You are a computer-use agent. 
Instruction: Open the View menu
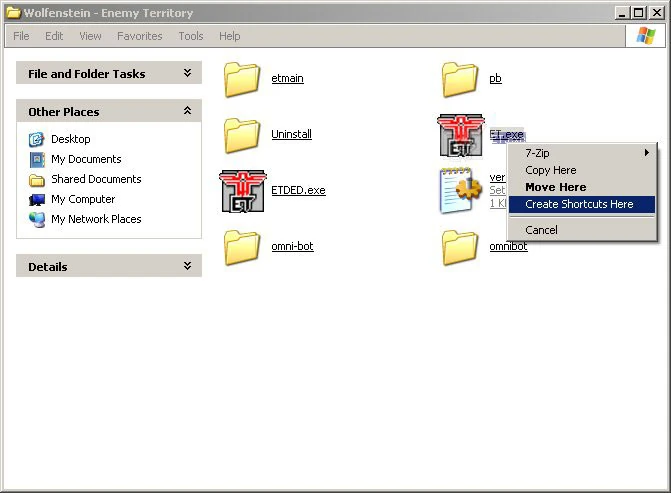coord(90,36)
